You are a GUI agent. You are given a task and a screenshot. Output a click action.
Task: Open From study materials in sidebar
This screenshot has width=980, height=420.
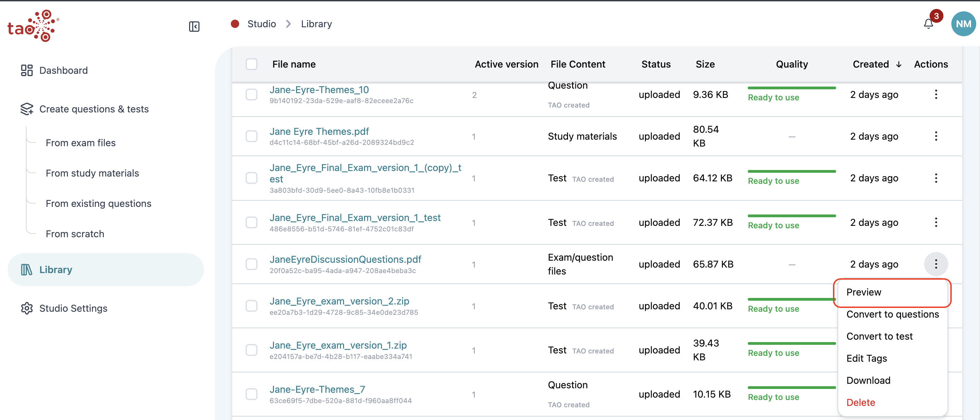click(92, 173)
